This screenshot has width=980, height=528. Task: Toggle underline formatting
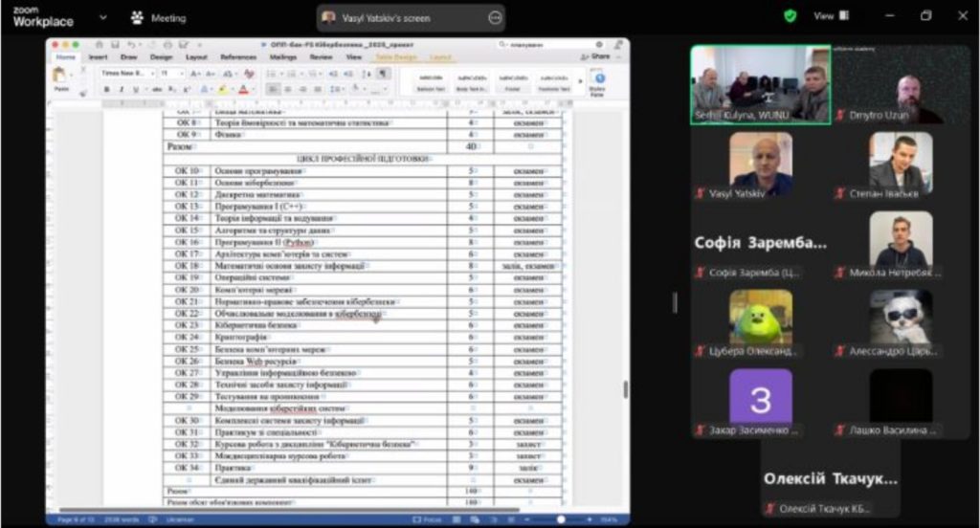coord(134,89)
